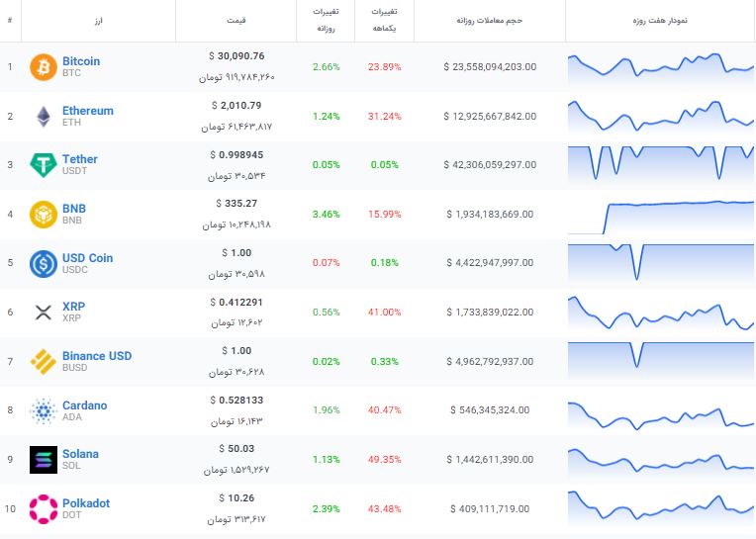The height and width of the screenshot is (539, 756).
Task: Select Tether price $ 0.998945
Action: (x=236, y=155)
